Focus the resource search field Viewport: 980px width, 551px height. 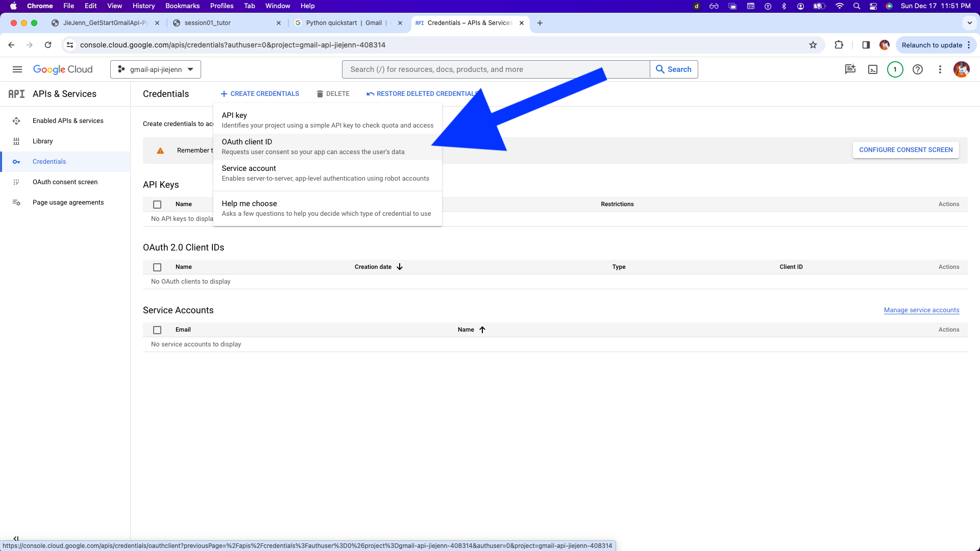(x=496, y=69)
